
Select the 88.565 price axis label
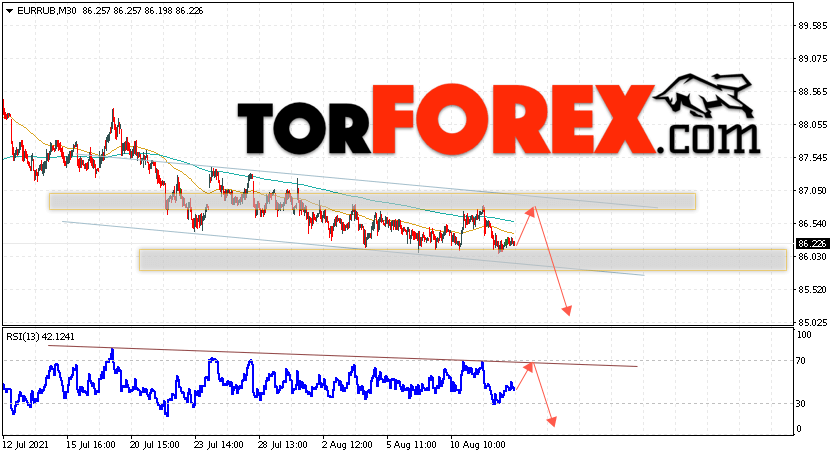coord(813,92)
